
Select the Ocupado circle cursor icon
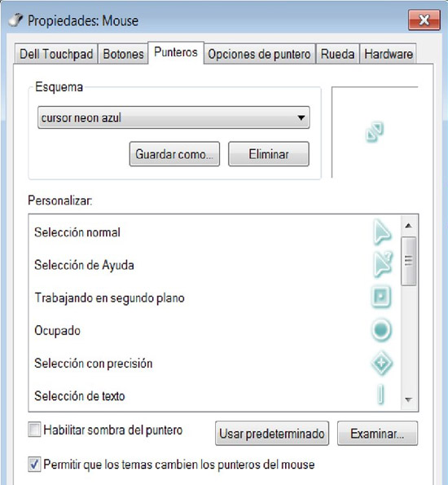coord(381,330)
